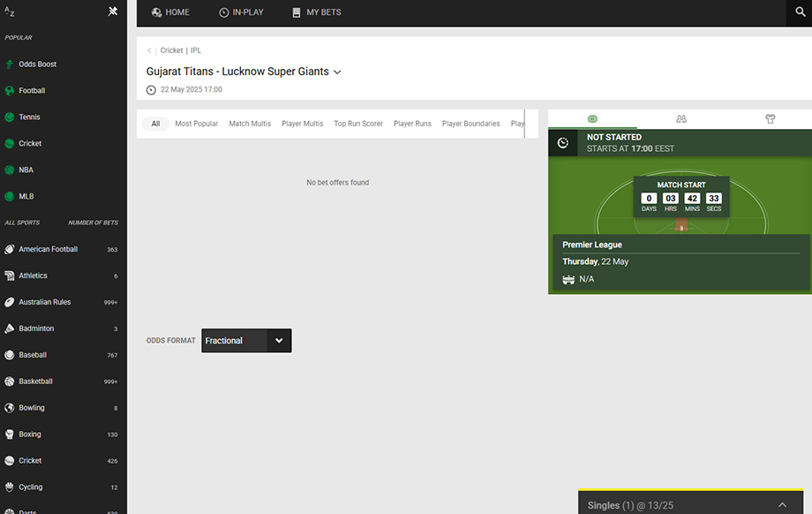Select the Player Runs tab
This screenshot has height=514, width=812.
pyautogui.click(x=412, y=124)
